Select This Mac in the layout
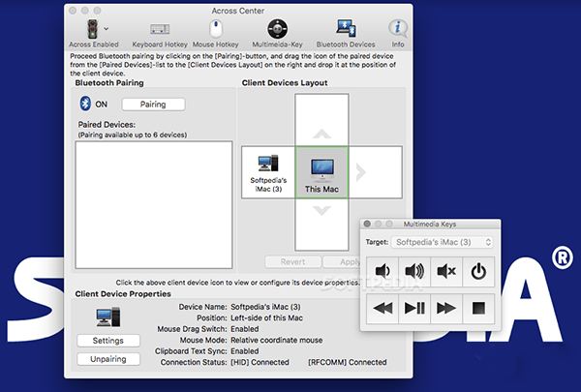This screenshot has width=581, height=392. pos(321,172)
